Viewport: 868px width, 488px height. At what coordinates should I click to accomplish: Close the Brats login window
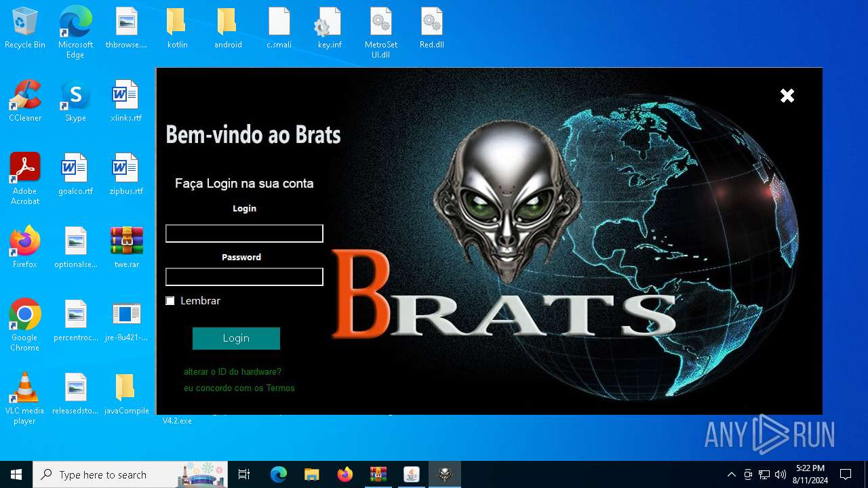(x=787, y=96)
